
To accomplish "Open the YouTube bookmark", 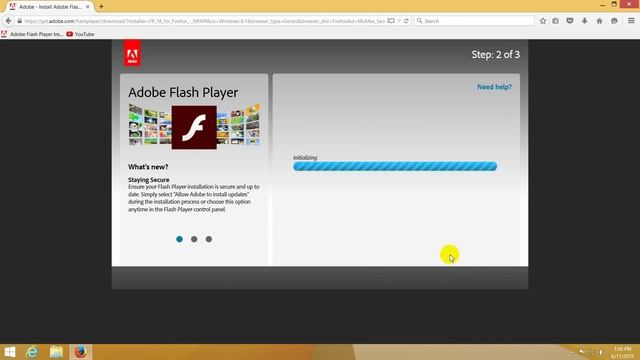I will click(80, 34).
